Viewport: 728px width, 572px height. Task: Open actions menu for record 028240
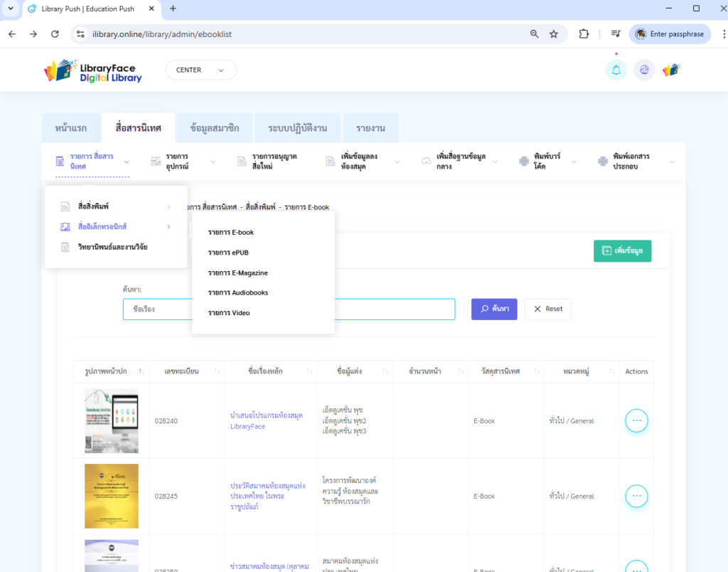pyautogui.click(x=636, y=420)
